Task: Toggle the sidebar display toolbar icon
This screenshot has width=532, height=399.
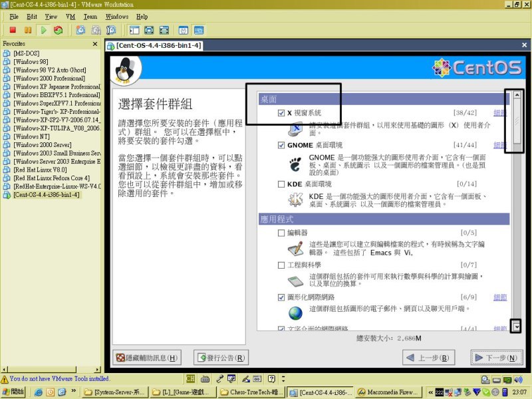Action: (x=134, y=30)
